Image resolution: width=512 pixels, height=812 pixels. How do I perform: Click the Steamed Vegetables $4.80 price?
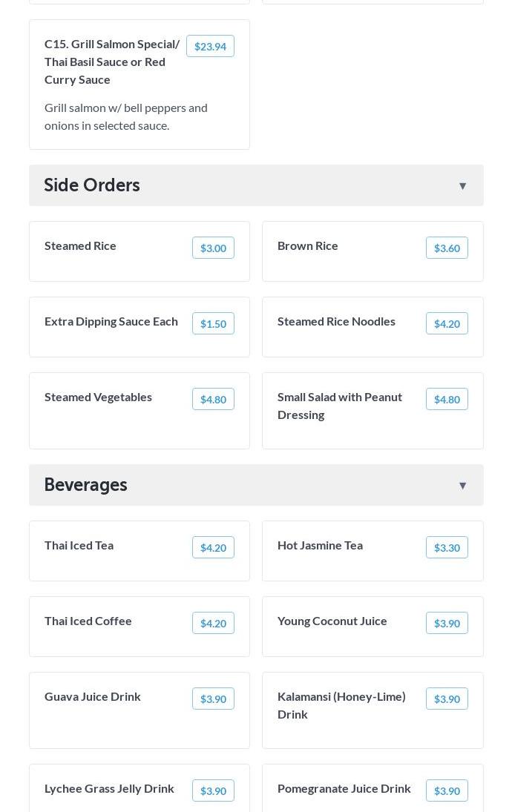tap(213, 400)
